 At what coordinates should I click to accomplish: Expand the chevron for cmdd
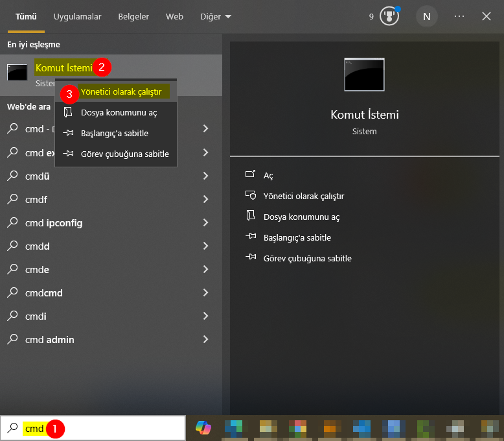(x=206, y=246)
